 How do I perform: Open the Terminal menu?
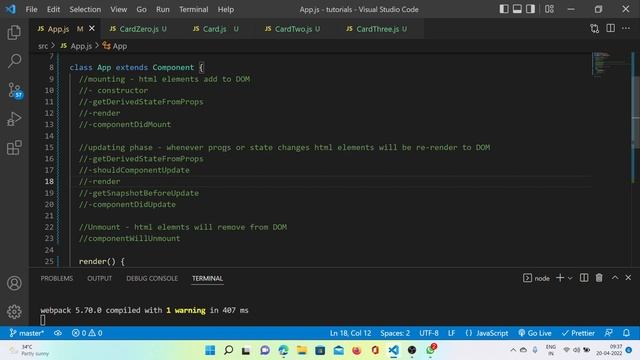tap(193, 9)
